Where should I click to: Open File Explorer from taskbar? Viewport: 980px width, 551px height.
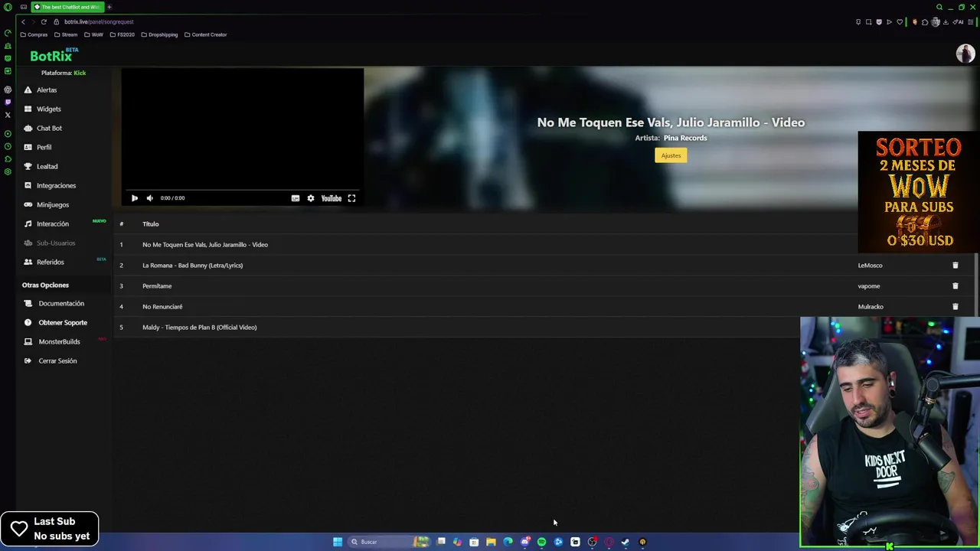click(491, 542)
